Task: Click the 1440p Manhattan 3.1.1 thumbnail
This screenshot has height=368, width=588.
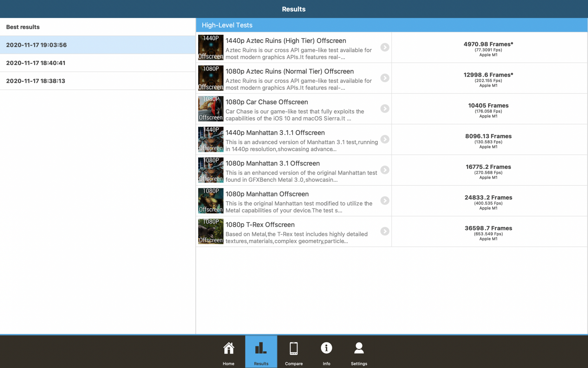Action: (211, 139)
